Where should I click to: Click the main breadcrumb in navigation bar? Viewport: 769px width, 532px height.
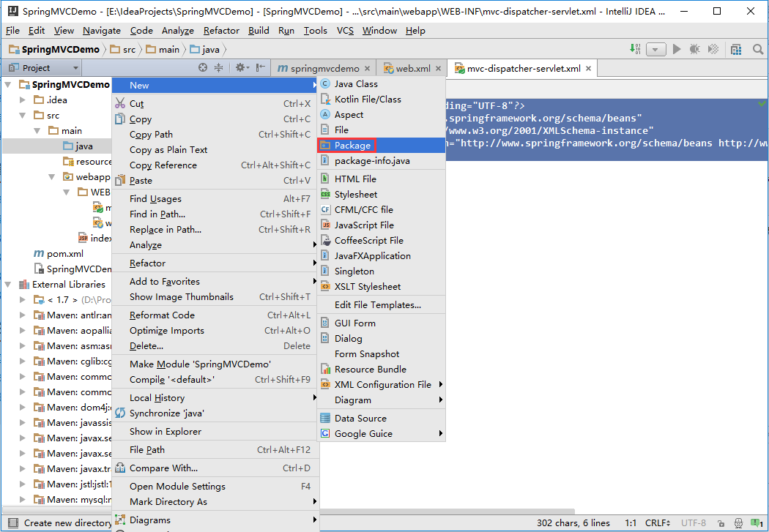(x=163, y=50)
